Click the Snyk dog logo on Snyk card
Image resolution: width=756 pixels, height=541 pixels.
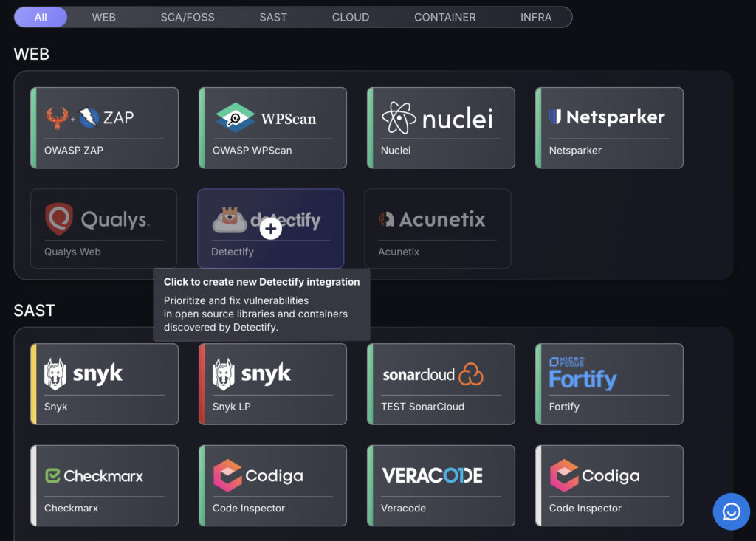tap(55, 373)
